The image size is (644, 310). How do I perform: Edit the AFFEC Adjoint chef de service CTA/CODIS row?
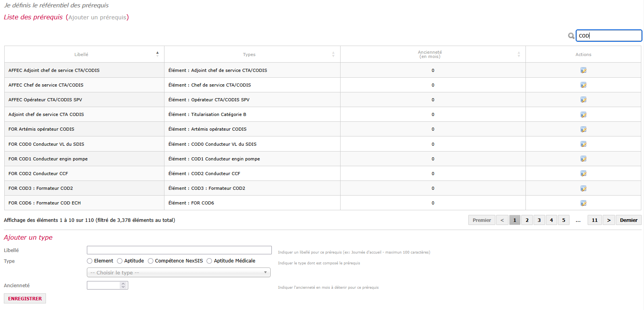tap(583, 70)
